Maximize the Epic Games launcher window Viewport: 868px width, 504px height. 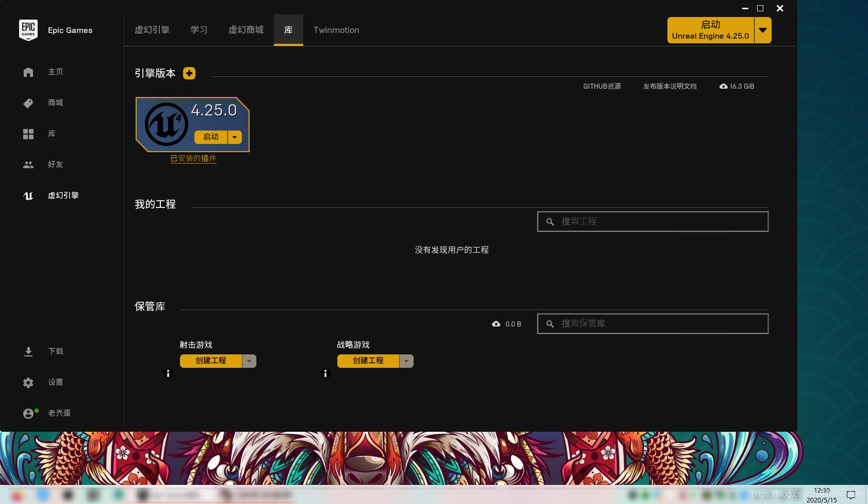760,8
